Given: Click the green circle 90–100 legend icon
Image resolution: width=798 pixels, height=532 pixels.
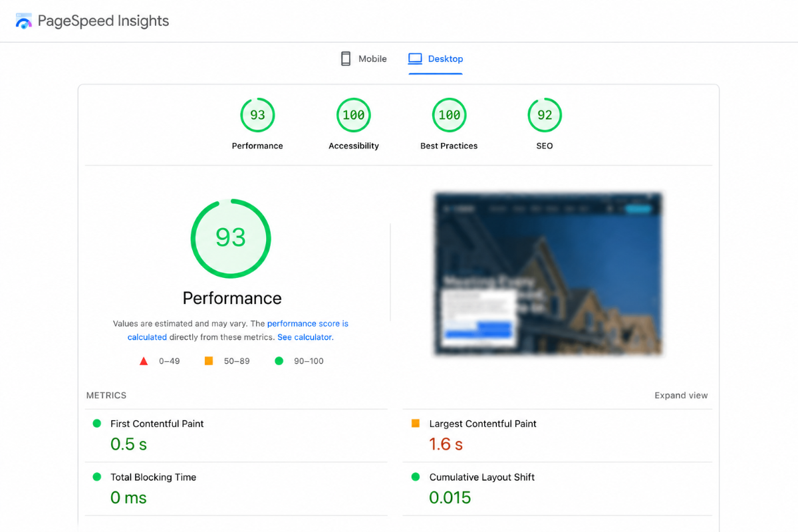Looking at the screenshot, I should click(279, 361).
